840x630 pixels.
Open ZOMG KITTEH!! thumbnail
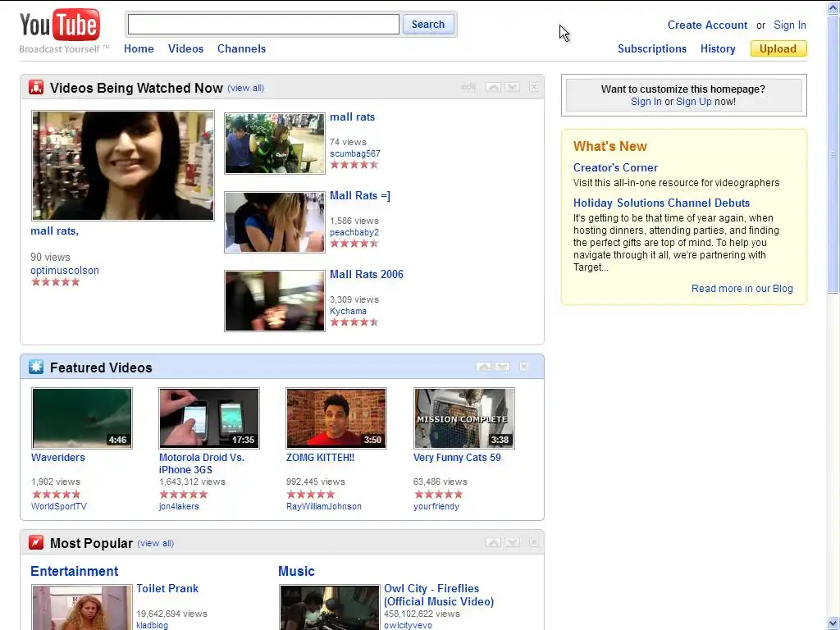point(336,418)
